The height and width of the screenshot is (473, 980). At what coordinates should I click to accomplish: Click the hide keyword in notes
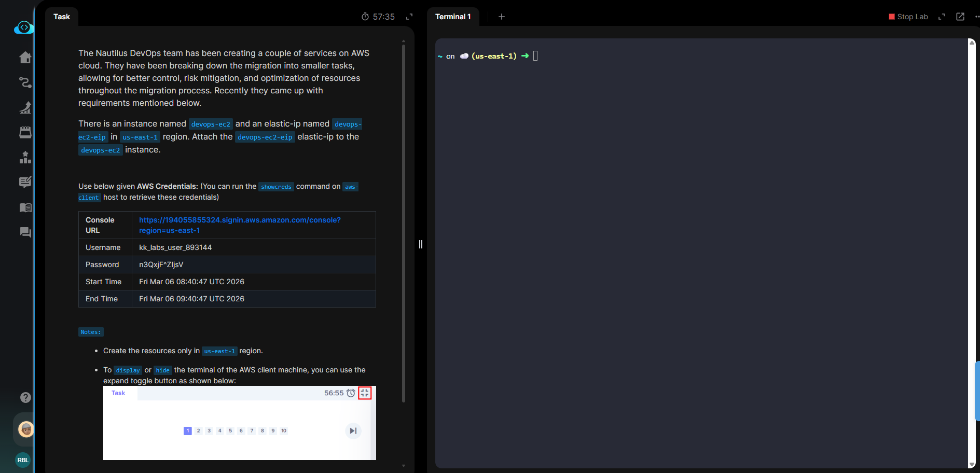click(163, 370)
